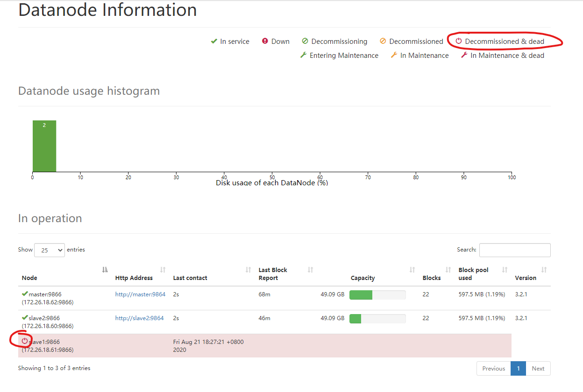The width and height of the screenshot is (583, 392).
Task: Click the master capacity usage bar
Action: click(377, 295)
